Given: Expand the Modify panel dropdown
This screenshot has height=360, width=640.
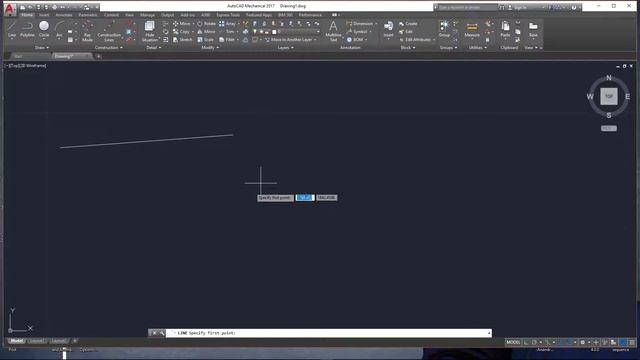Looking at the screenshot, I should click(210, 48).
